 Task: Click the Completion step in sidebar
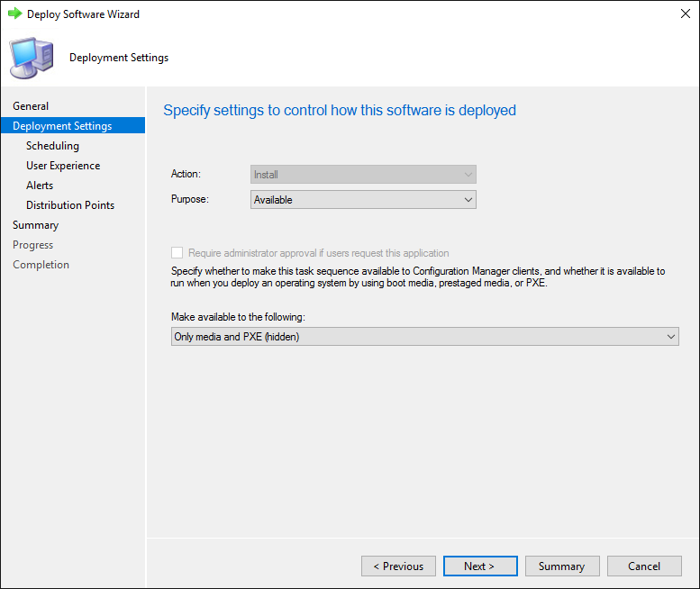pyautogui.click(x=41, y=265)
